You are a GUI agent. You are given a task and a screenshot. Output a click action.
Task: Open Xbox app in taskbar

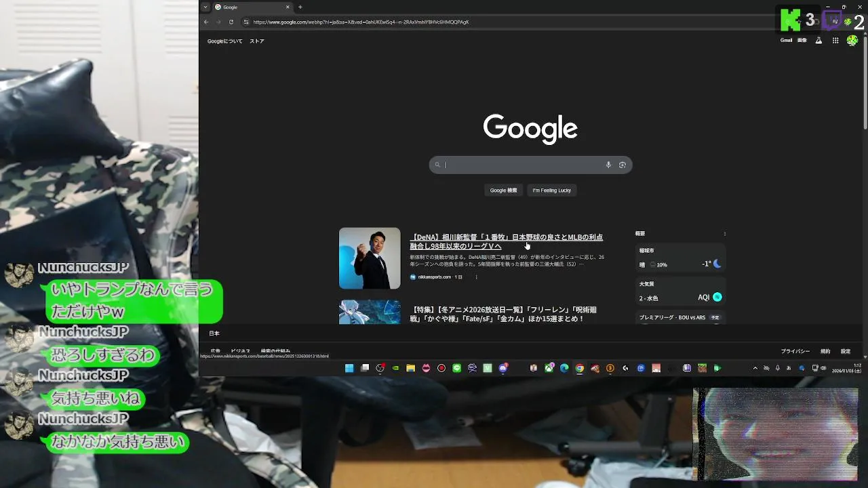pyautogui.click(x=549, y=368)
